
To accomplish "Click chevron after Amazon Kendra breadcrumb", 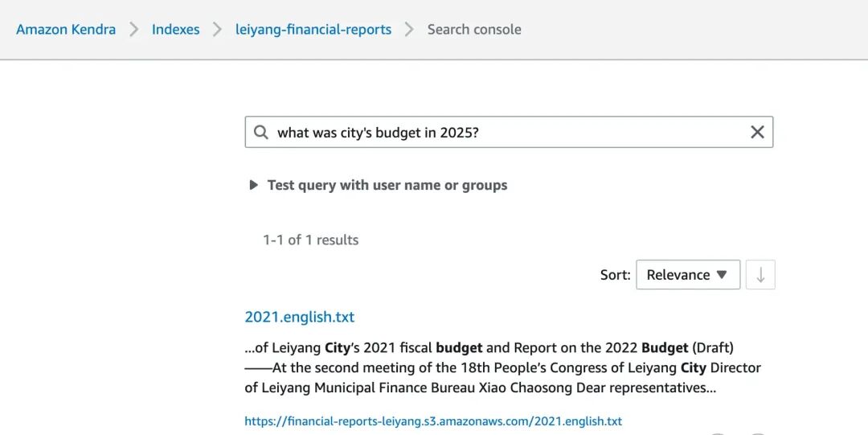I will 134,30.
